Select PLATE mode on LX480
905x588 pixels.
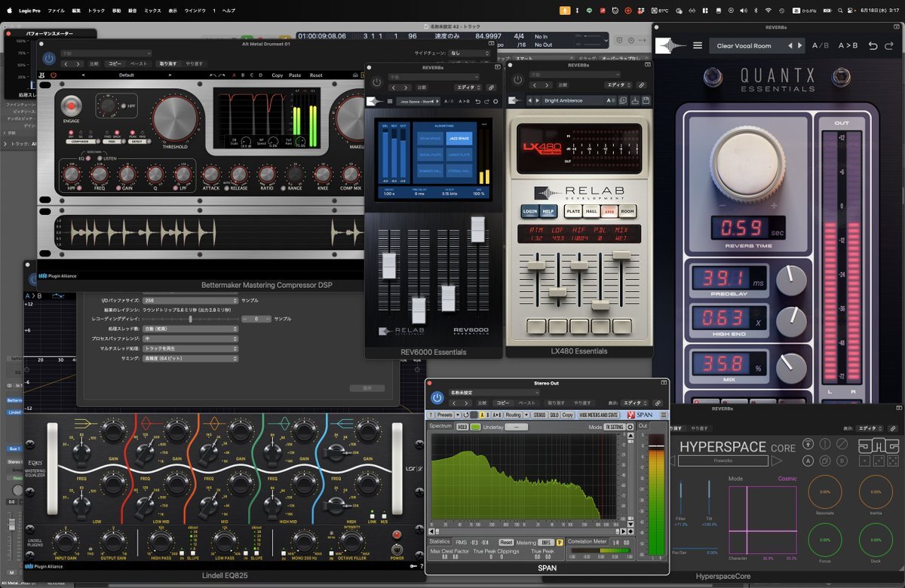pyautogui.click(x=573, y=211)
